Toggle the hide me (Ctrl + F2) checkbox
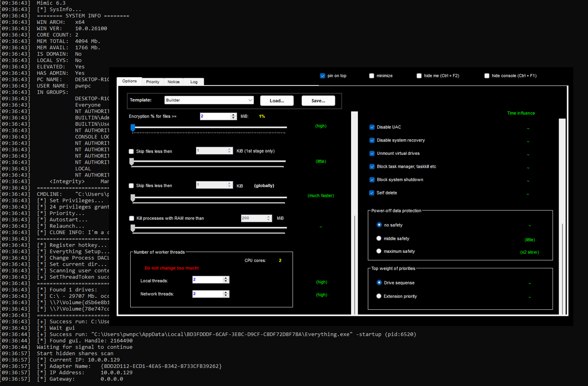Screen dimensions: 588x386 coord(419,76)
